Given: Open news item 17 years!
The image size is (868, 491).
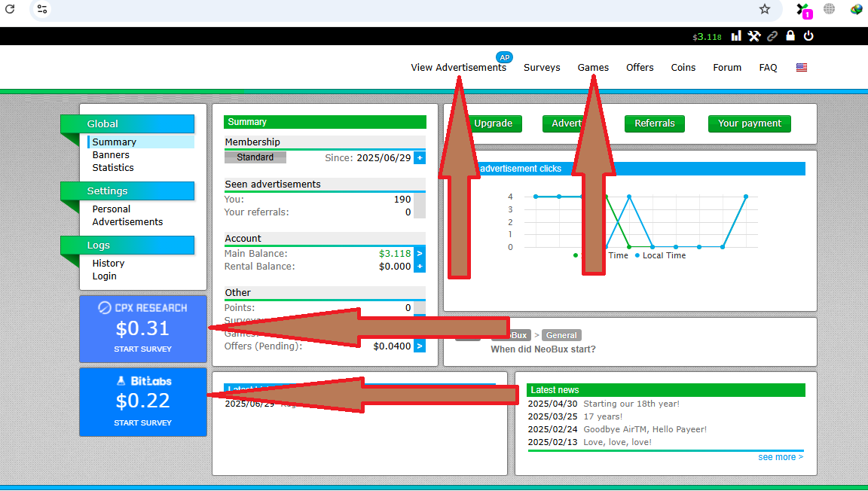Looking at the screenshot, I should click(603, 416).
